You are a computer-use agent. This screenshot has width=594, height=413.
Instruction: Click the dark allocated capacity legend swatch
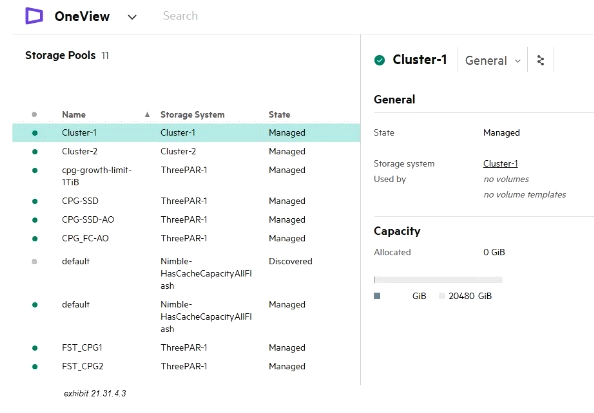(x=377, y=296)
